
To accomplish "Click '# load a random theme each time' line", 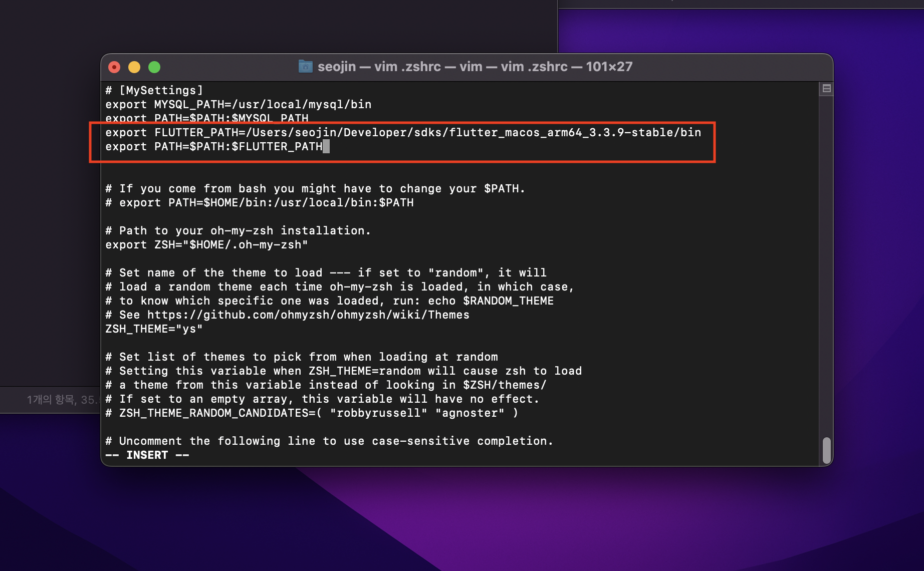I will [x=340, y=287].
